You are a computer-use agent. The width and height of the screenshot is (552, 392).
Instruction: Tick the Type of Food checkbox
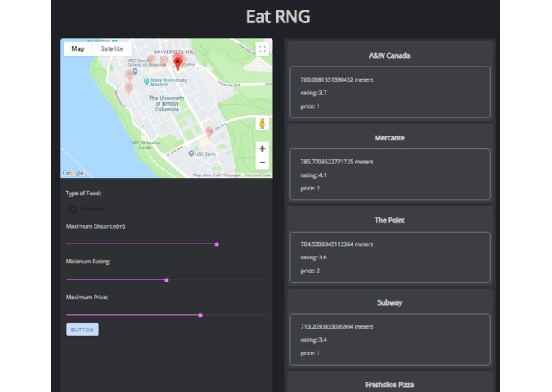pyautogui.click(x=73, y=209)
